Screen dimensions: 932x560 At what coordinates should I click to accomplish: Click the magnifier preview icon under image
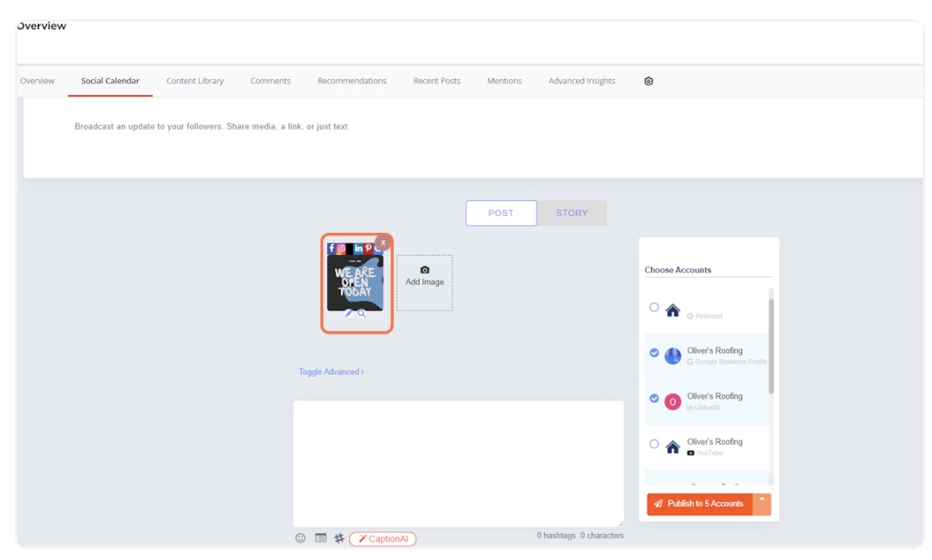click(x=362, y=314)
